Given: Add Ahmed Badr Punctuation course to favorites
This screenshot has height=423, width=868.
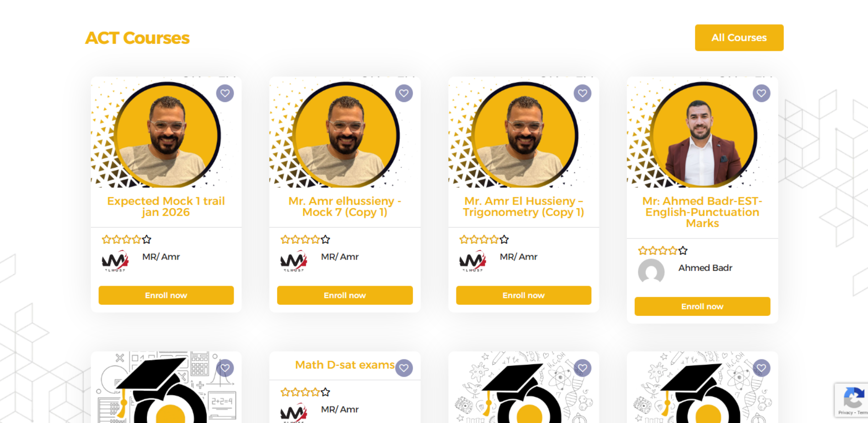Looking at the screenshot, I should pos(761,93).
